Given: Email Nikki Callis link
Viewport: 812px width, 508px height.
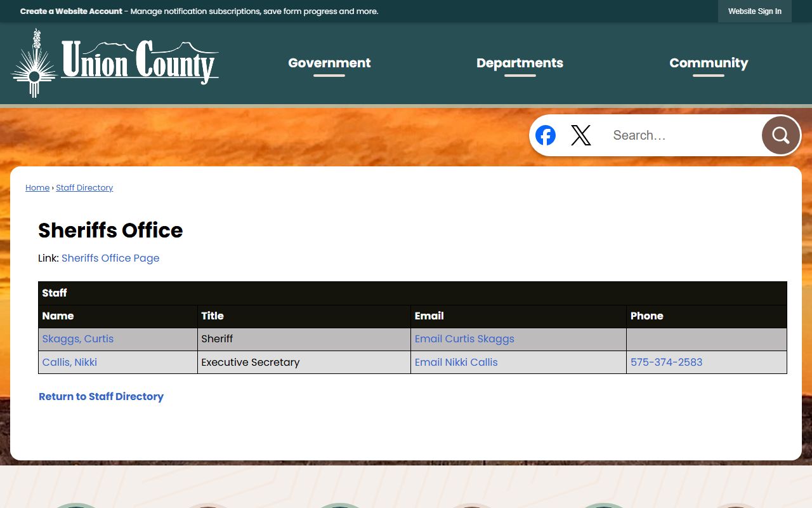Looking at the screenshot, I should pos(456,363).
